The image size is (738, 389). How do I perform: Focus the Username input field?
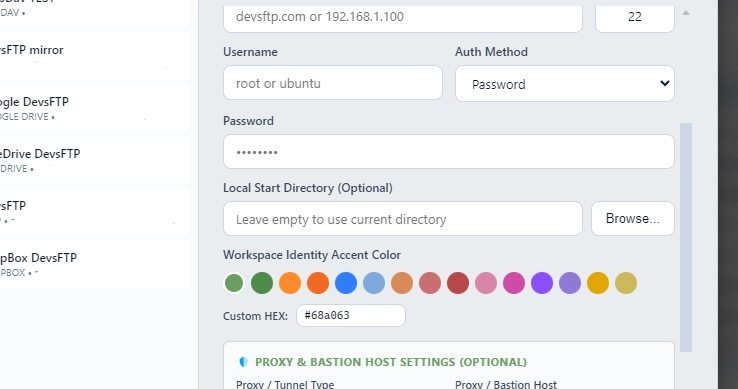coord(333,83)
